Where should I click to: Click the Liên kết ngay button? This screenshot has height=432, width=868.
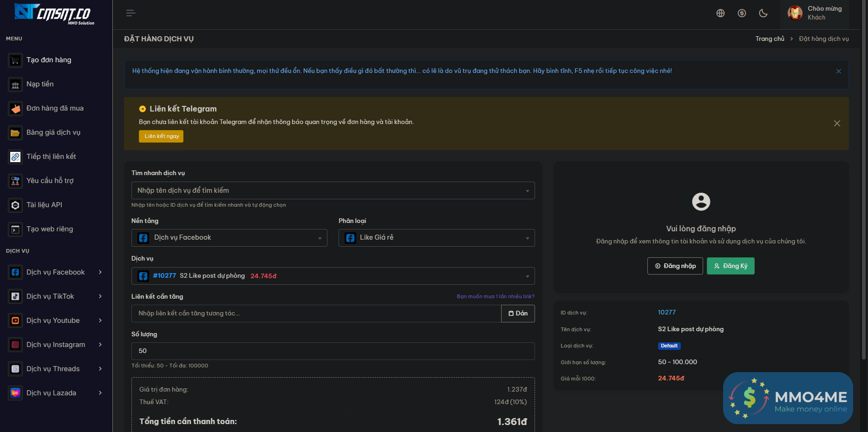(161, 136)
